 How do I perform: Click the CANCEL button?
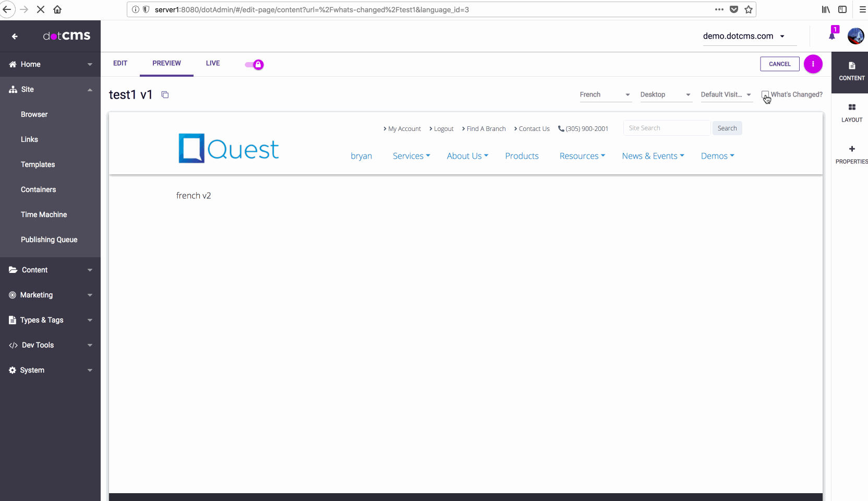[x=779, y=64]
